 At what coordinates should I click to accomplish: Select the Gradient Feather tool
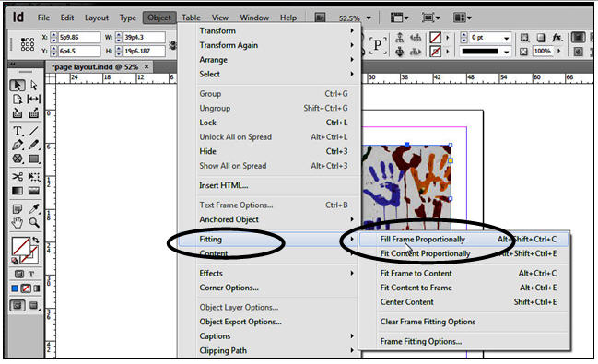[34, 191]
